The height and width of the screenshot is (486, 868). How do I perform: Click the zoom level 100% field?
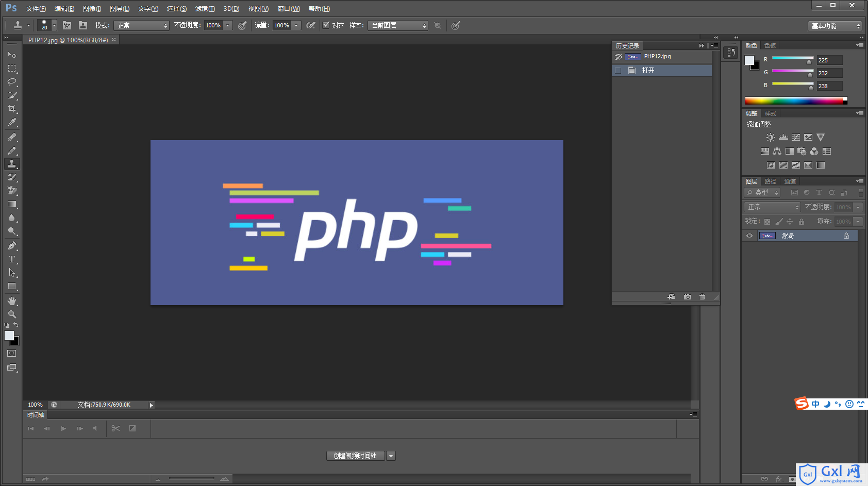click(35, 405)
